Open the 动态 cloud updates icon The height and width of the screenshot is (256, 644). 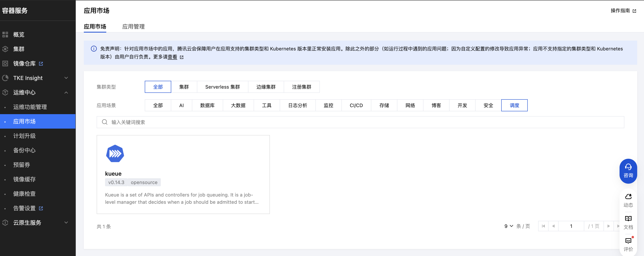pos(628,197)
